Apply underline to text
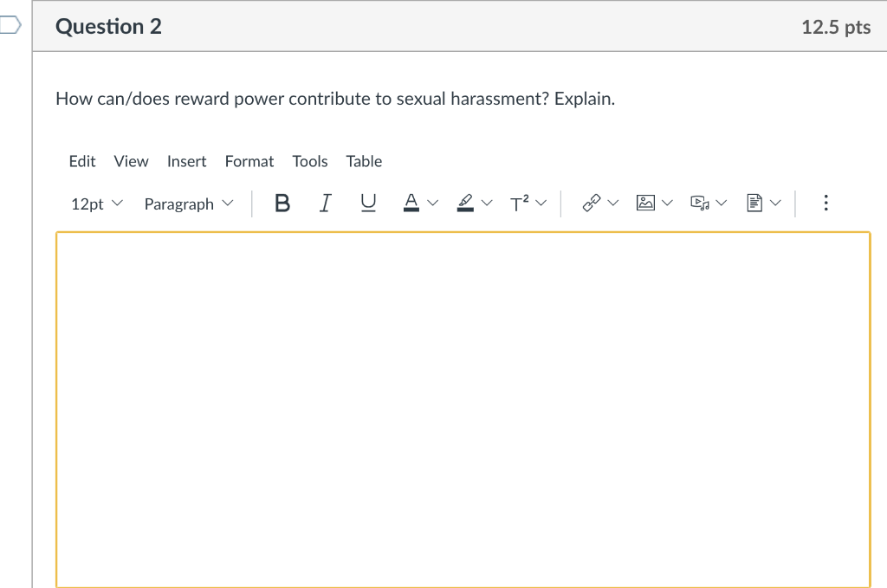Screen dimensions: 887x588 (x=367, y=203)
